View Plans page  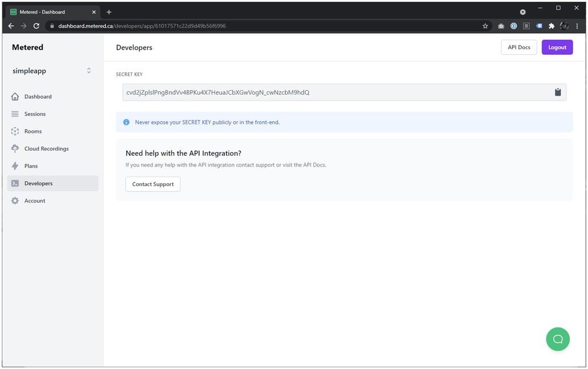pyautogui.click(x=53, y=166)
